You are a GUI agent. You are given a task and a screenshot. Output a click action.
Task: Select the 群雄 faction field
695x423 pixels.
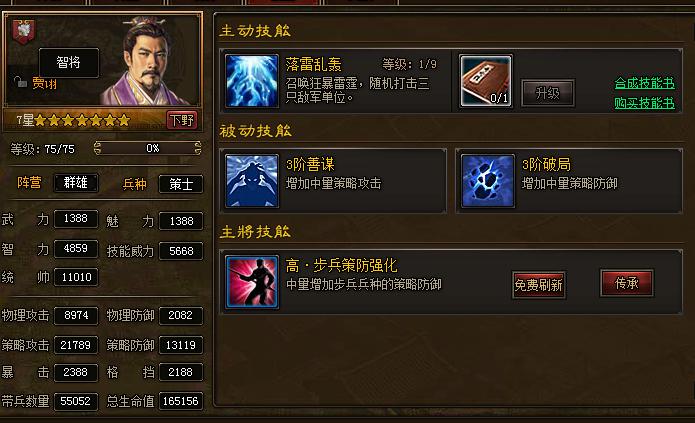pos(76,183)
